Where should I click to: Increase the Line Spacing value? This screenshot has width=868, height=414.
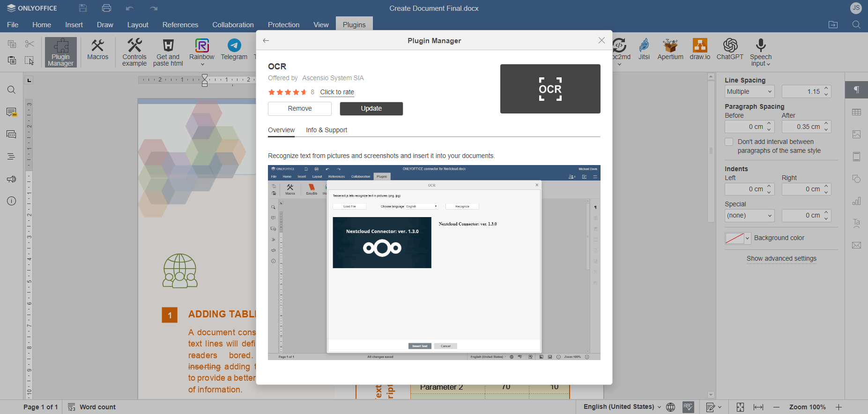coord(826,89)
